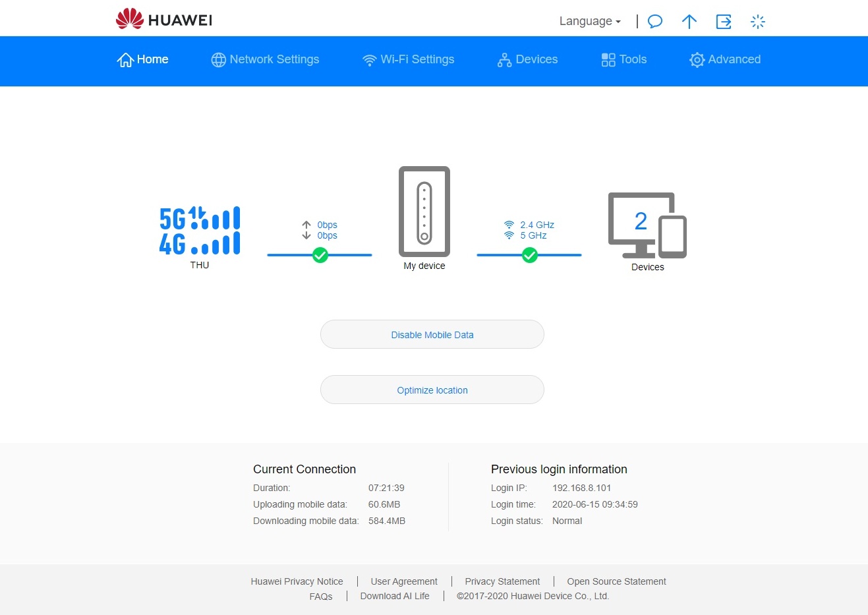Click the green check on mobile connection line
This screenshot has width=868, height=615.
pos(320,255)
